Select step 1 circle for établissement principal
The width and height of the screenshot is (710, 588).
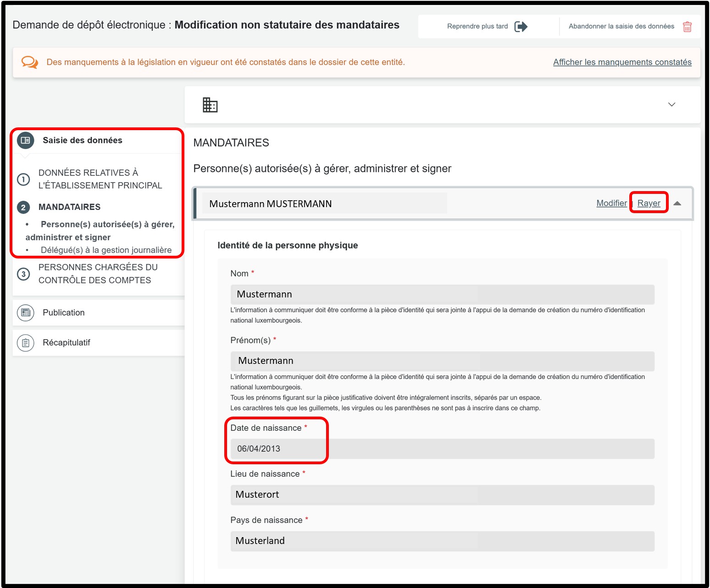(23, 179)
